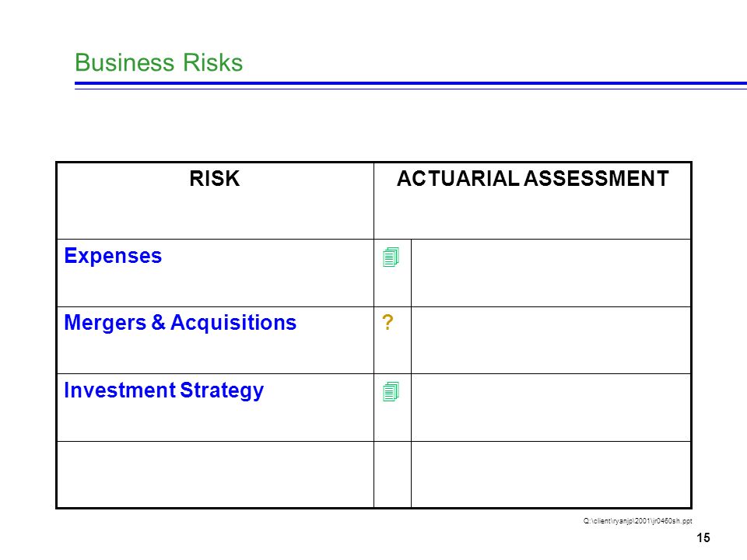Click the ACTUARIAL ASSESSMENT column header
The height and width of the screenshot is (560, 747).
[532, 179]
